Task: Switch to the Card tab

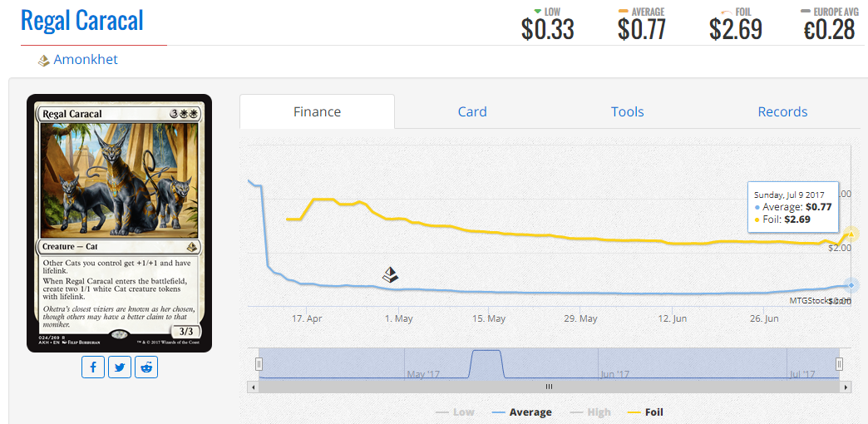Action: click(x=472, y=111)
